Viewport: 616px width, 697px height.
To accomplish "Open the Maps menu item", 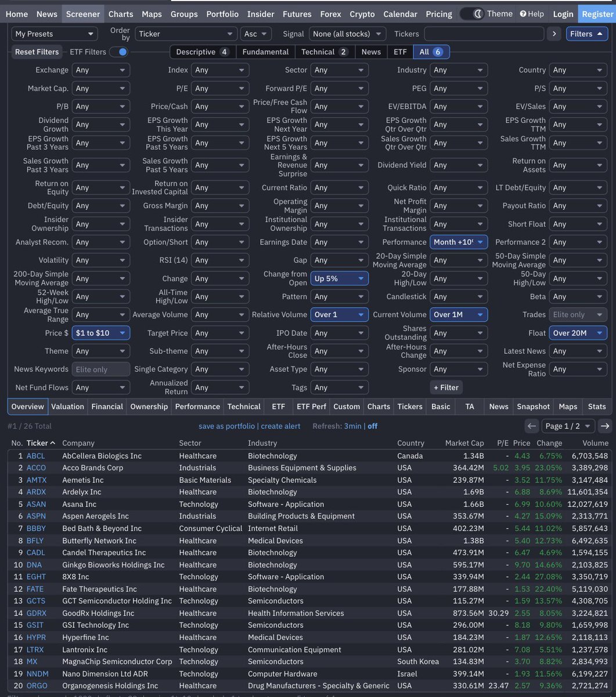I will pyautogui.click(x=152, y=14).
